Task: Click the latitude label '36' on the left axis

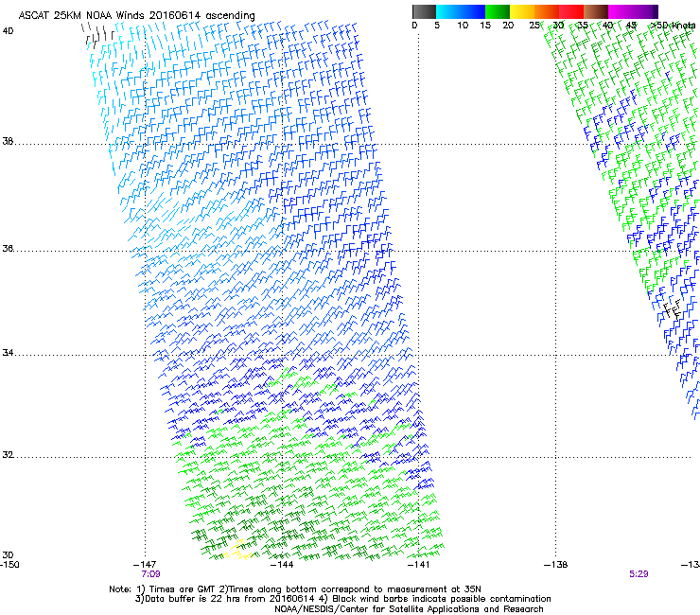Action: coord(8,248)
